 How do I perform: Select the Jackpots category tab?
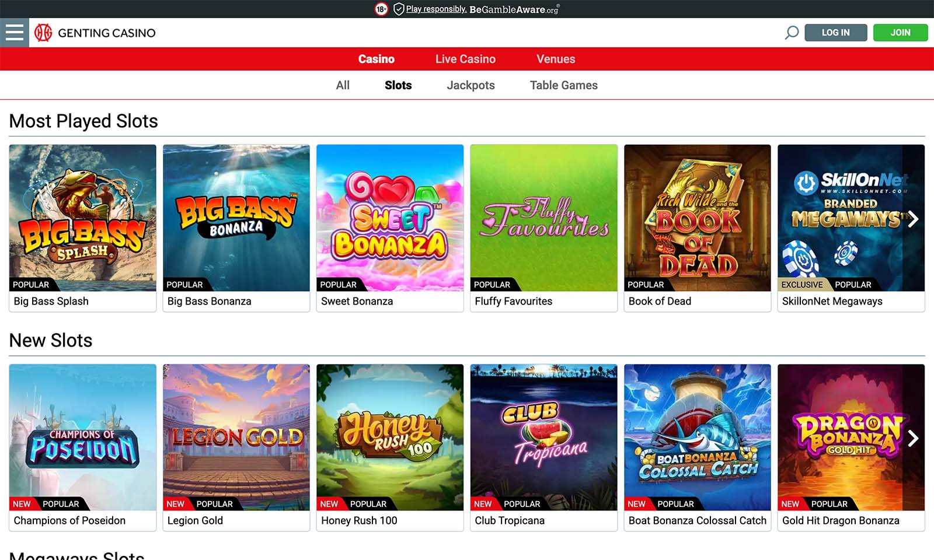coord(471,85)
